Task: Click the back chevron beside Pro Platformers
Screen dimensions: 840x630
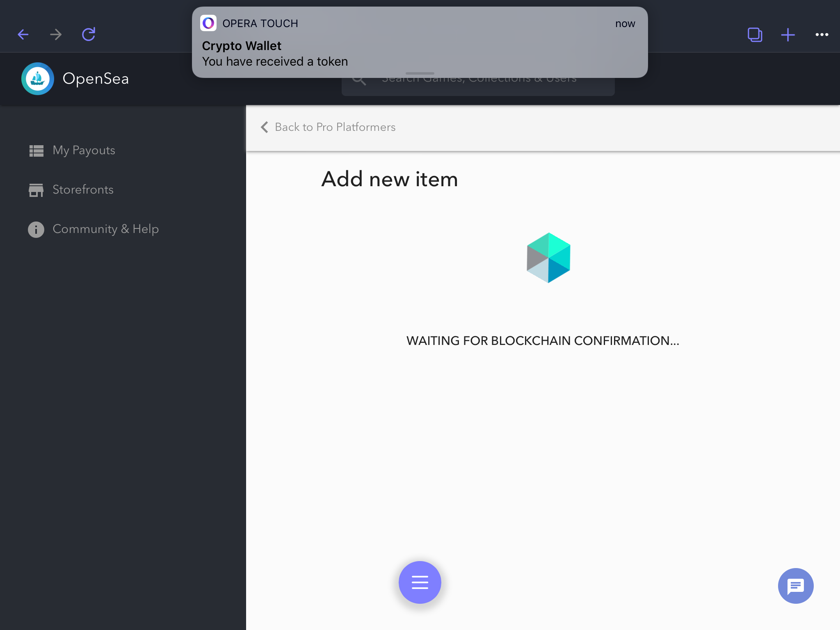Action: tap(265, 127)
